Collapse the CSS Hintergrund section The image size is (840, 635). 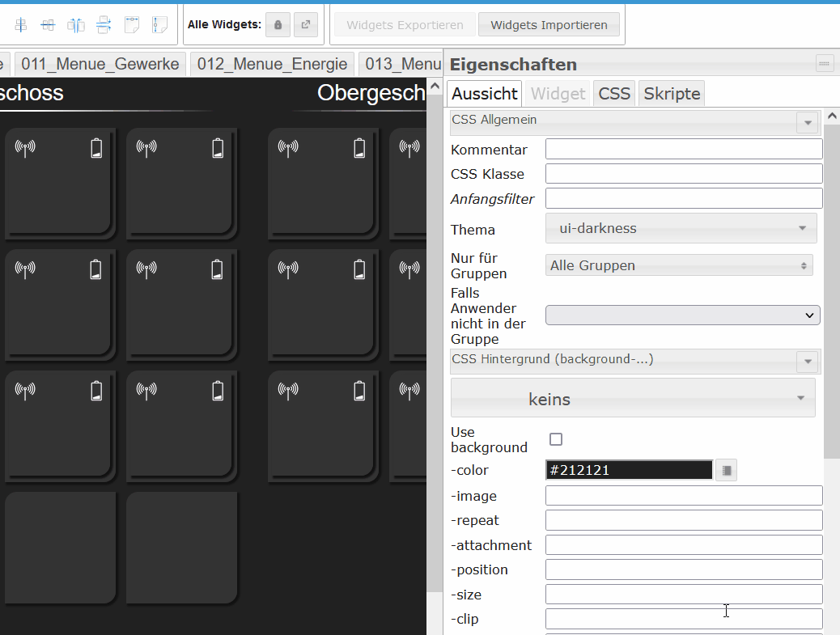[808, 362]
